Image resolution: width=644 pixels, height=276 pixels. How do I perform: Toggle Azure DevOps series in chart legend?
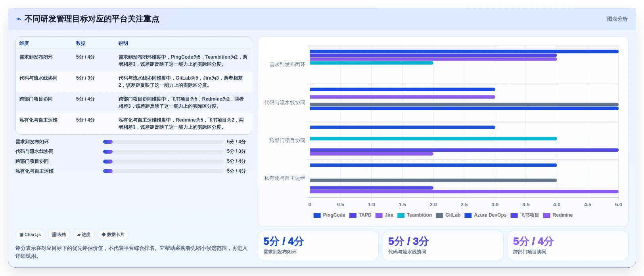485,215
